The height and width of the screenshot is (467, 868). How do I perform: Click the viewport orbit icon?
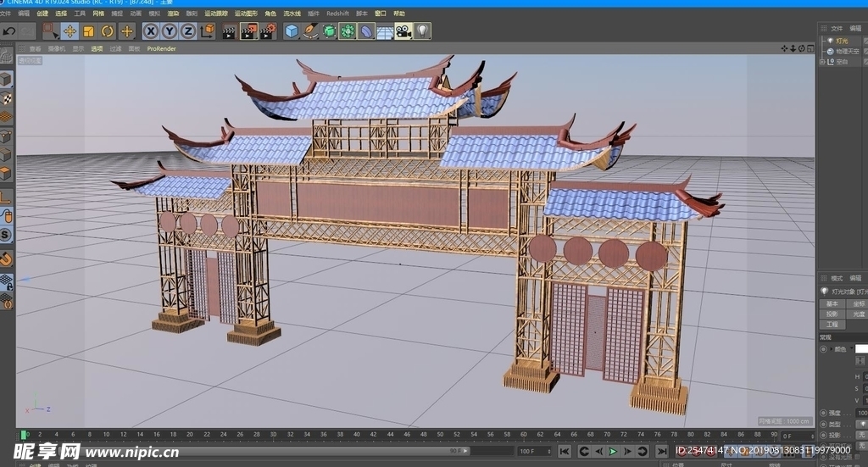[802, 48]
